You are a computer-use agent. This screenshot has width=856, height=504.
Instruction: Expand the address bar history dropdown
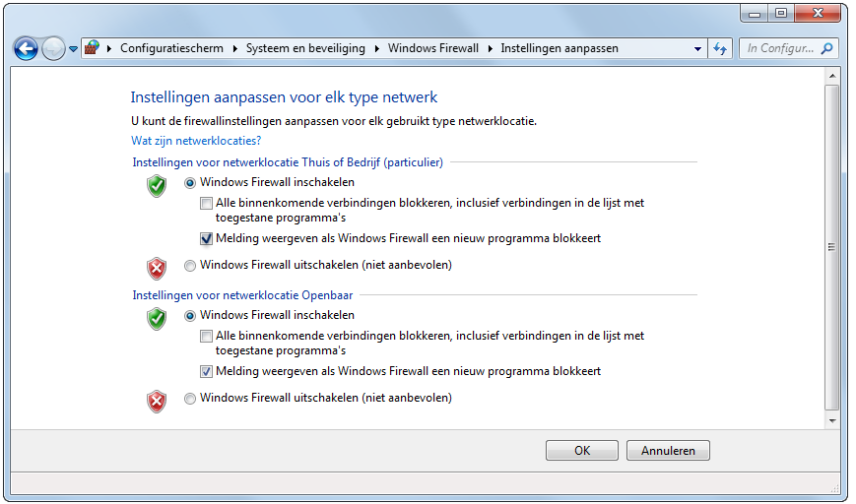point(697,48)
